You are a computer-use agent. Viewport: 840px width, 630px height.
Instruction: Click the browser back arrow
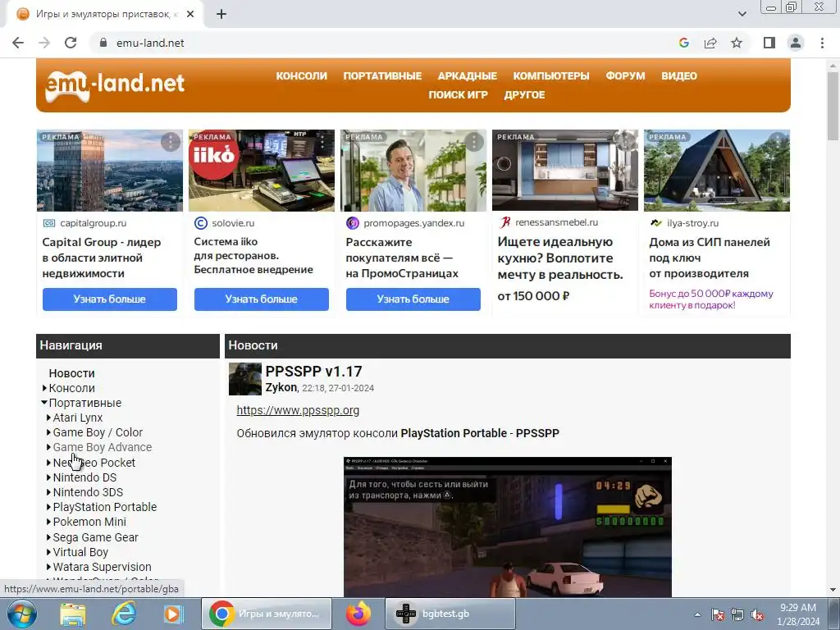(x=18, y=43)
